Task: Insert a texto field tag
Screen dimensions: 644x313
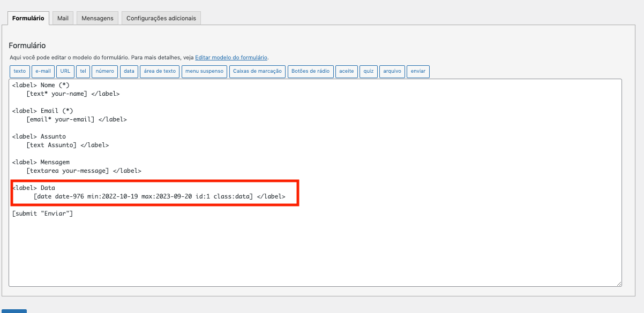Action: [19, 71]
